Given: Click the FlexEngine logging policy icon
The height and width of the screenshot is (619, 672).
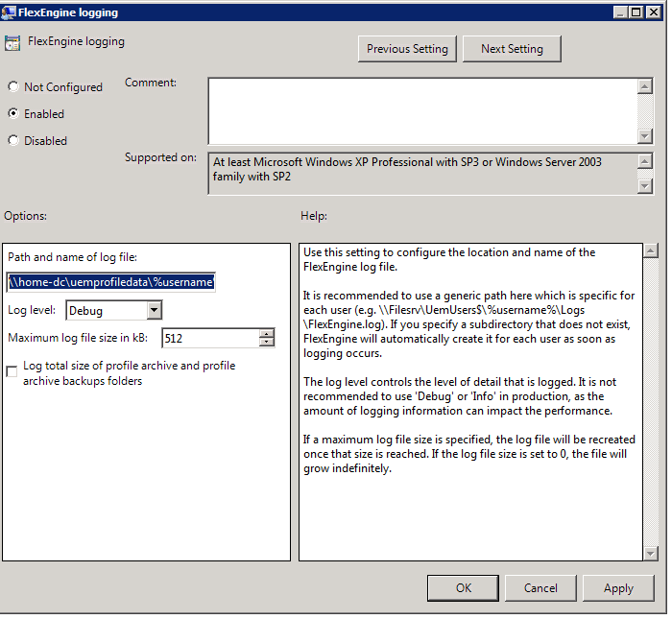Looking at the screenshot, I should pos(12,43).
